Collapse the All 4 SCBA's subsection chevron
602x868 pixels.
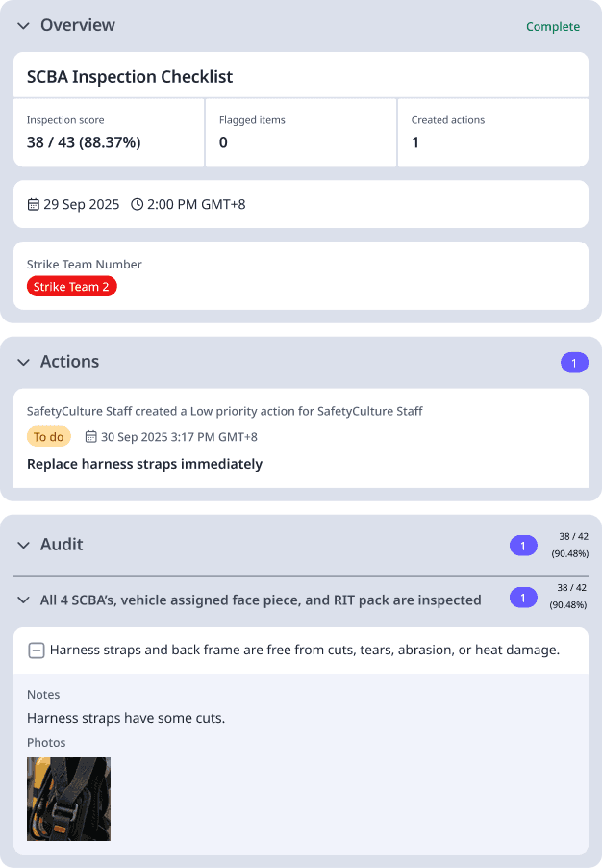click(x=23, y=600)
